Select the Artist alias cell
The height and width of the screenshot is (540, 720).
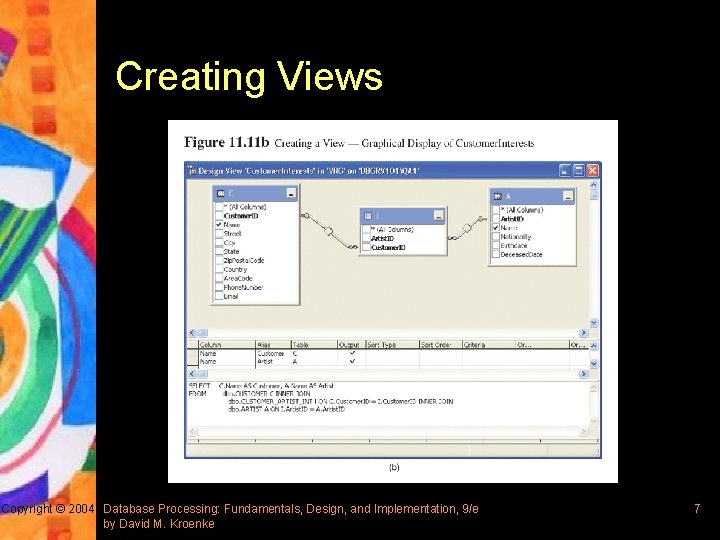click(273, 361)
